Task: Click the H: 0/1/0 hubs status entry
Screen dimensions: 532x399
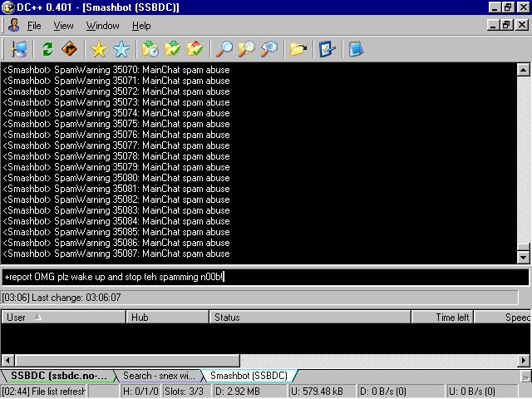Action: (x=140, y=392)
